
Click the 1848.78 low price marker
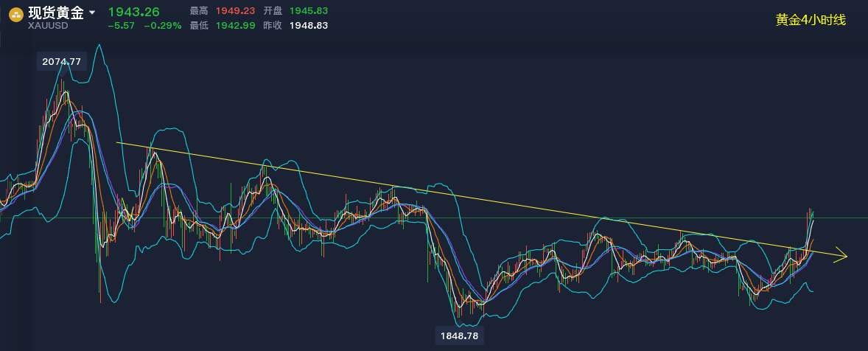[x=460, y=336]
